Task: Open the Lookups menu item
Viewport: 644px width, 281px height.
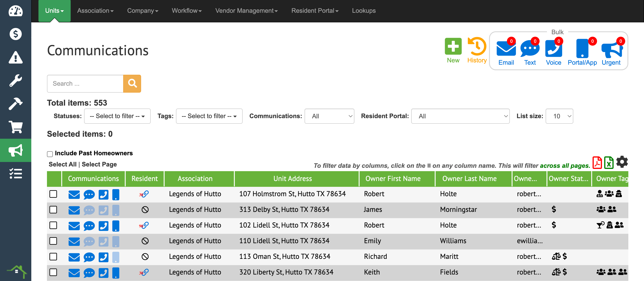Action: (364, 11)
